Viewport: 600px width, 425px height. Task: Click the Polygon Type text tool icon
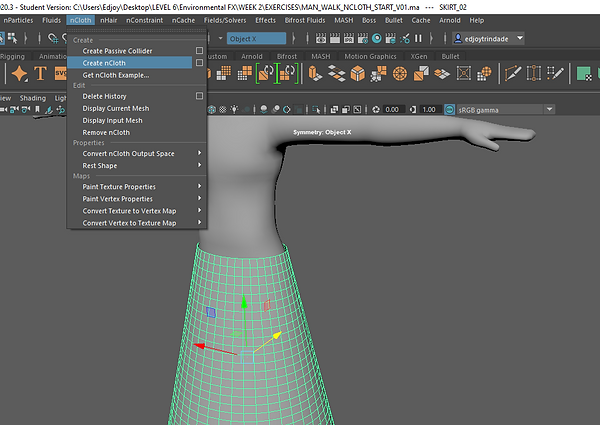coord(41,73)
